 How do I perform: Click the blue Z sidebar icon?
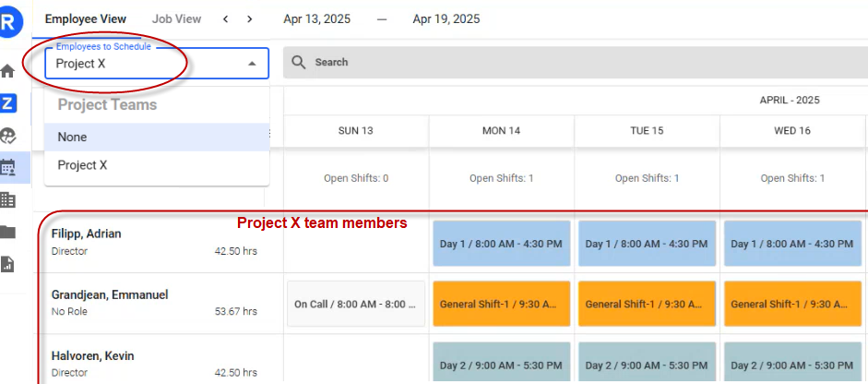(x=8, y=103)
